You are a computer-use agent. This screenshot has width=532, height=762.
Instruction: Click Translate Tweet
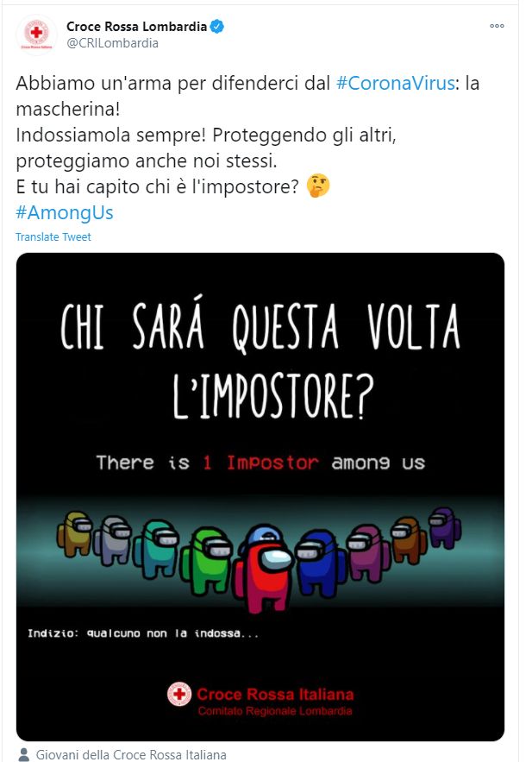pos(53,236)
